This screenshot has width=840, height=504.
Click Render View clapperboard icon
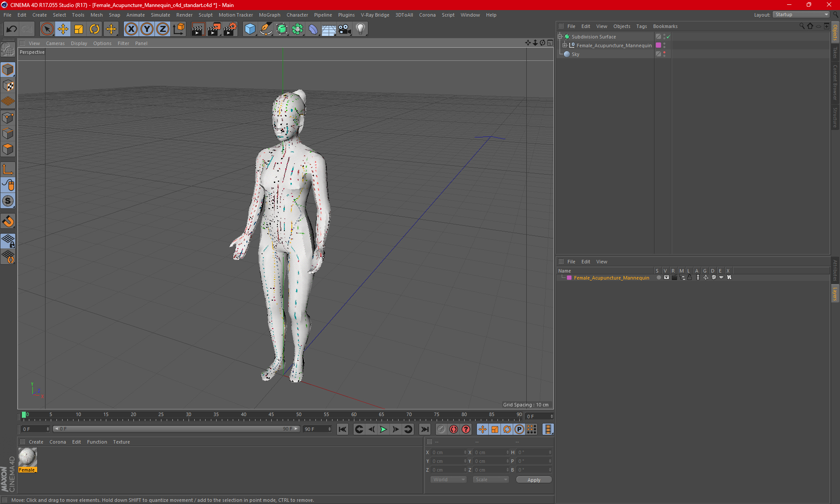tap(198, 29)
